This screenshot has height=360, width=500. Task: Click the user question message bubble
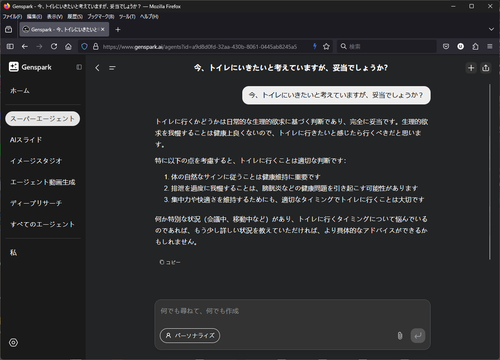[x=336, y=95]
